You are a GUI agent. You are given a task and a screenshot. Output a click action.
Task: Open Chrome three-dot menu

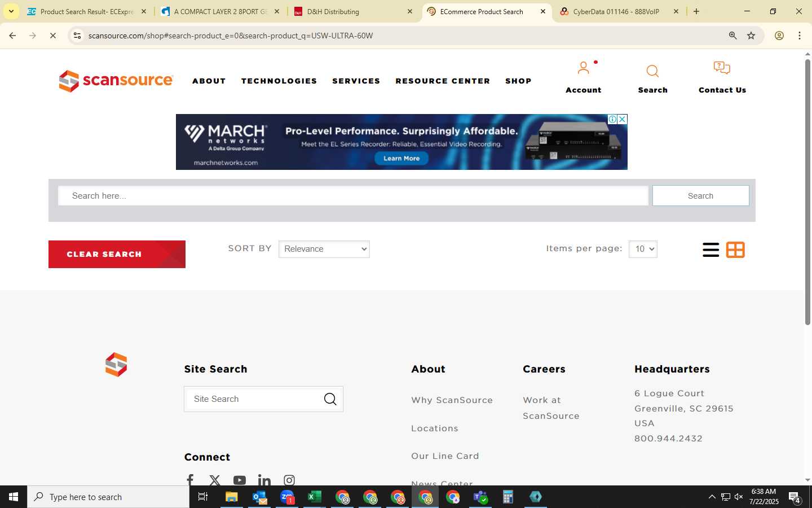pyautogui.click(x=800, y=36)
